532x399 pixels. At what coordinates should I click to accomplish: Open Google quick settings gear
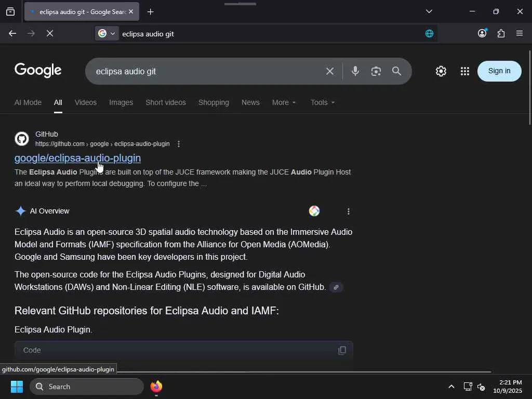[441, 71]
